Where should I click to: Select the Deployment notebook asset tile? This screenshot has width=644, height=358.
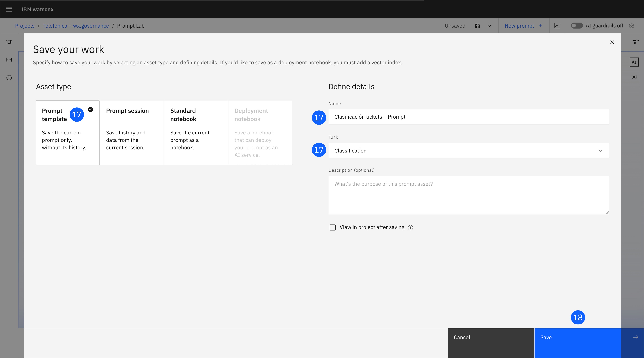pyautogui.click(x=260, y=133)
